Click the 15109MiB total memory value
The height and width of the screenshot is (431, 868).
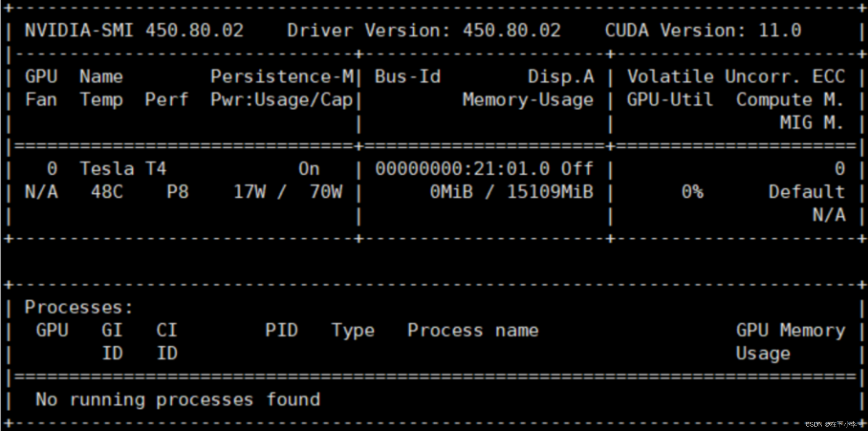pos(550,192)
